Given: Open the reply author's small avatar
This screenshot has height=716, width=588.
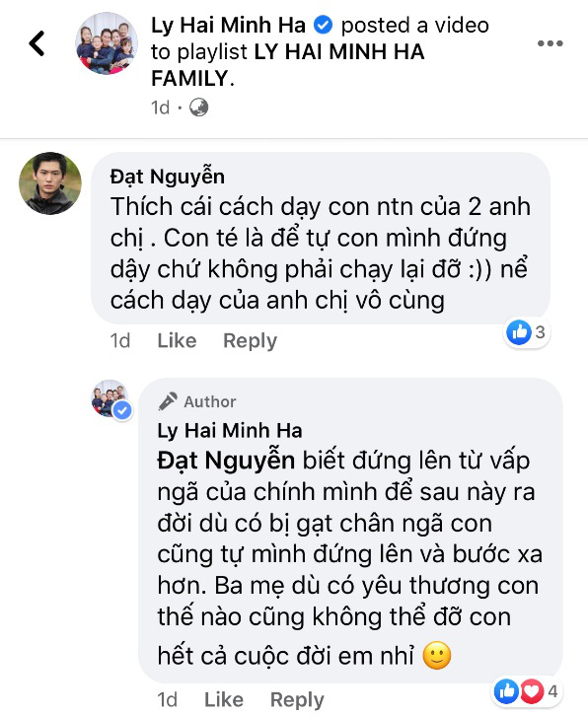Looking at the screenshot, I should pyautogui.click(x=110, y=398).
